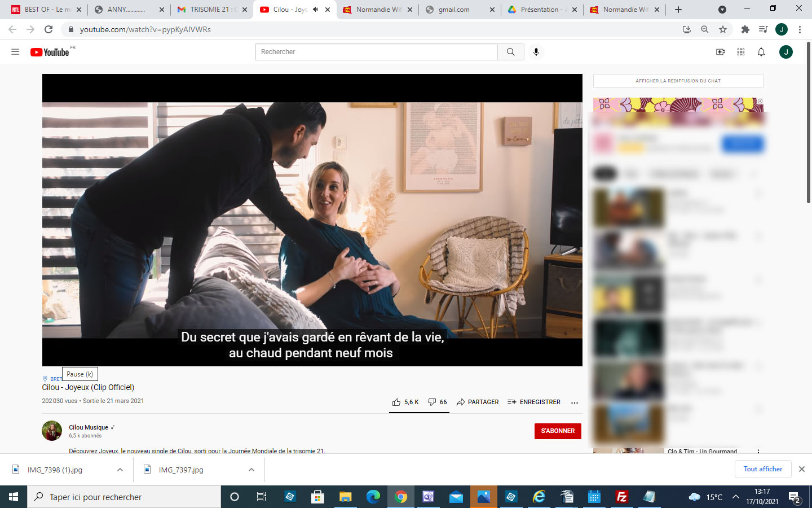Close the gmail.com tab
This screenshot has height=508, width=812.
[x=492, y=10]
